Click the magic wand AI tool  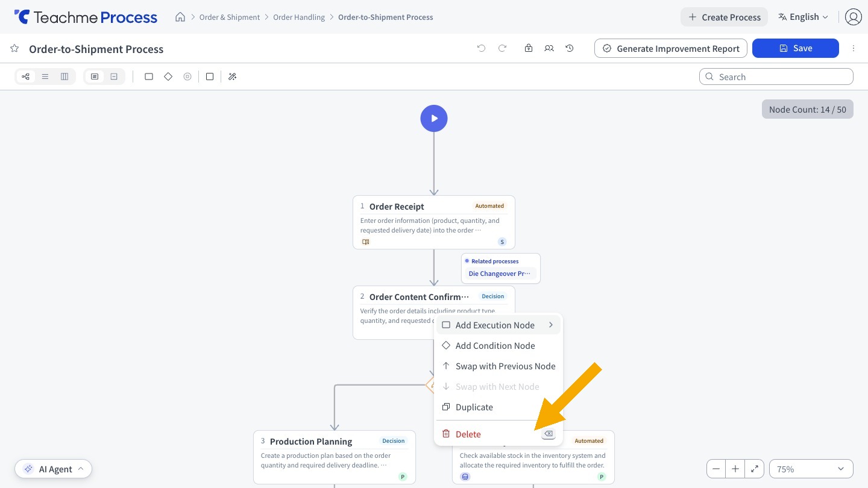(232, 77)
